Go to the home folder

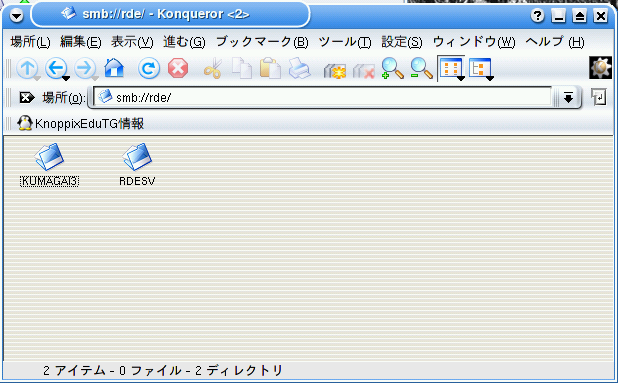114,69
